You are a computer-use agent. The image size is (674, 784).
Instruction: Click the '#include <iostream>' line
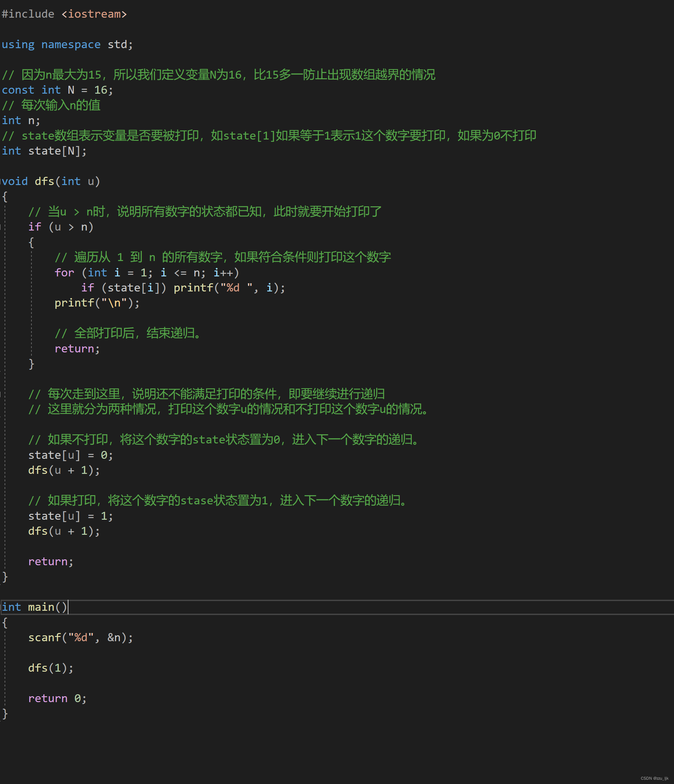[64, 14]
